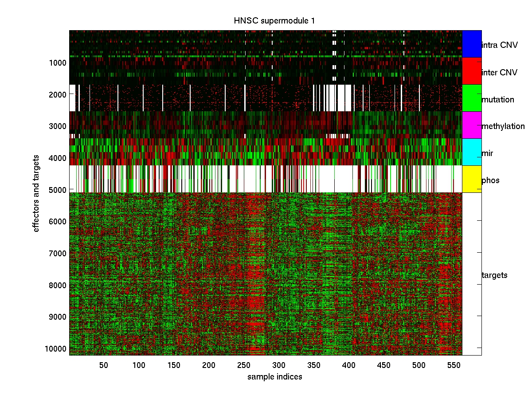This screenshot has width=532, height=399.
Task: Click the y-axis tick label "3000"
Action: tap(58, 126)
